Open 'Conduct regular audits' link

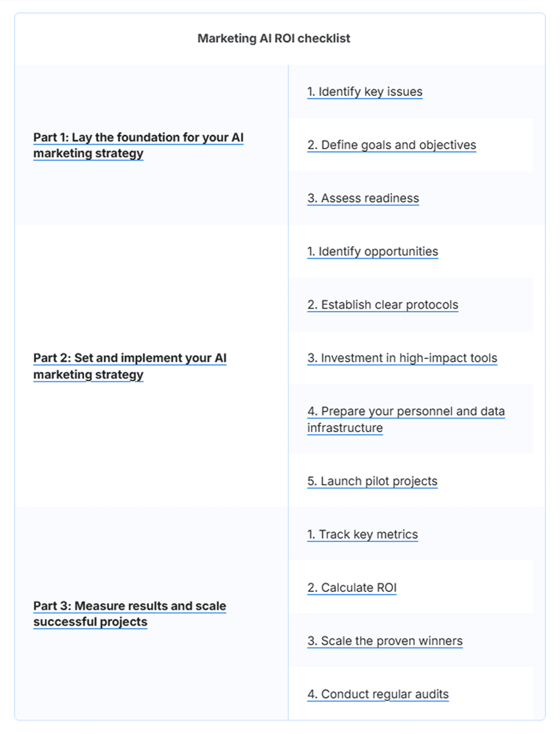coord(378,694)
